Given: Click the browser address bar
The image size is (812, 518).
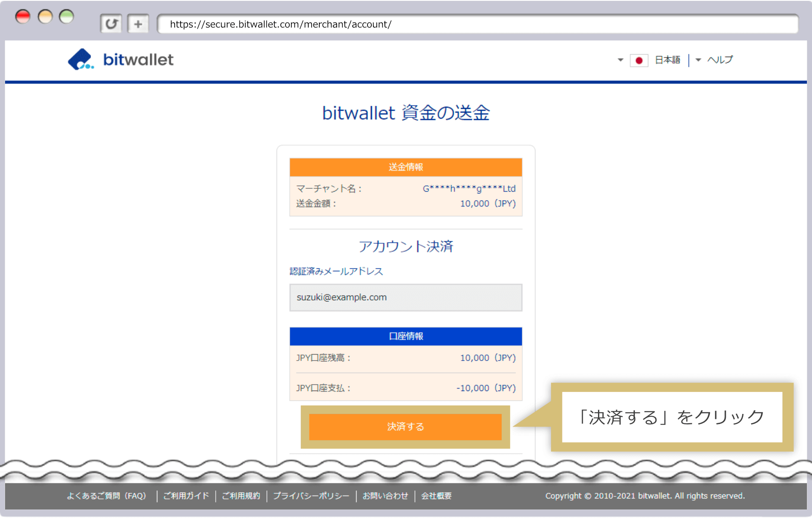Looking at the screenshot, I should (478, 24).
